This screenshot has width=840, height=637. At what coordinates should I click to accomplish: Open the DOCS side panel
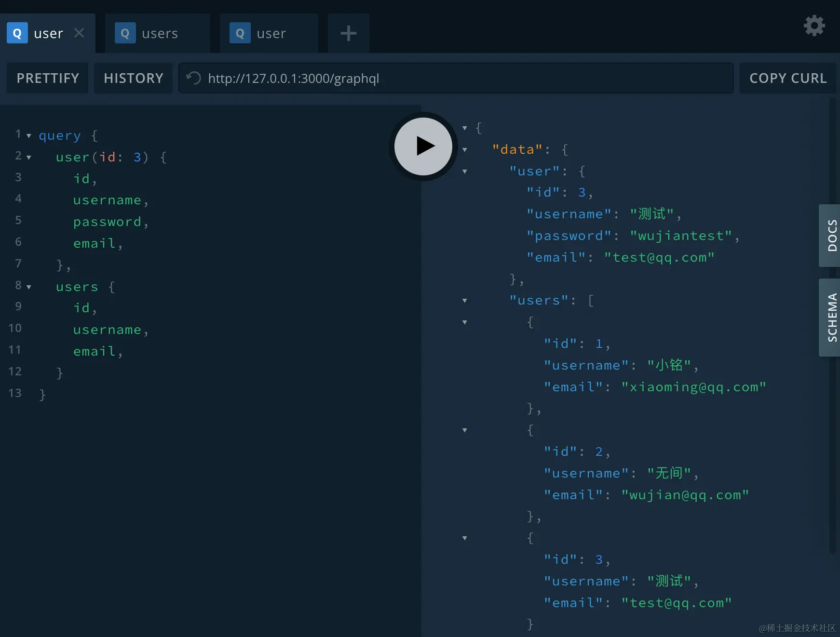(x=830, y=236)
